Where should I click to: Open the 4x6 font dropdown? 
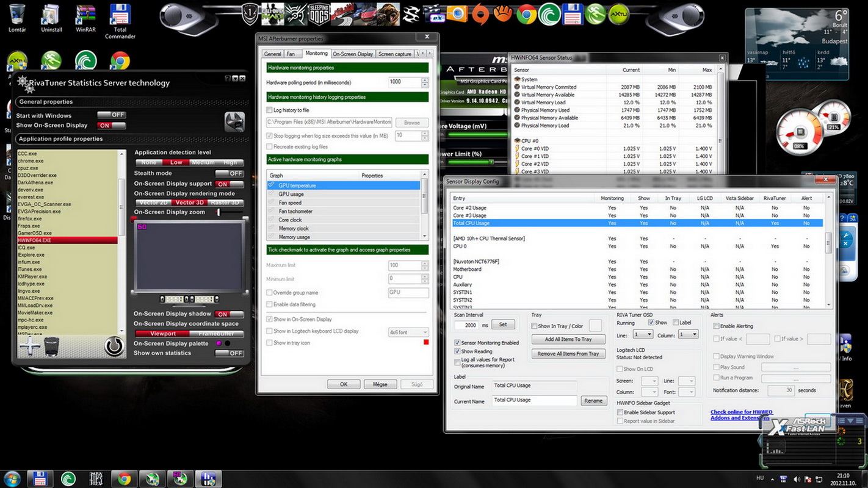pos(408,332)
